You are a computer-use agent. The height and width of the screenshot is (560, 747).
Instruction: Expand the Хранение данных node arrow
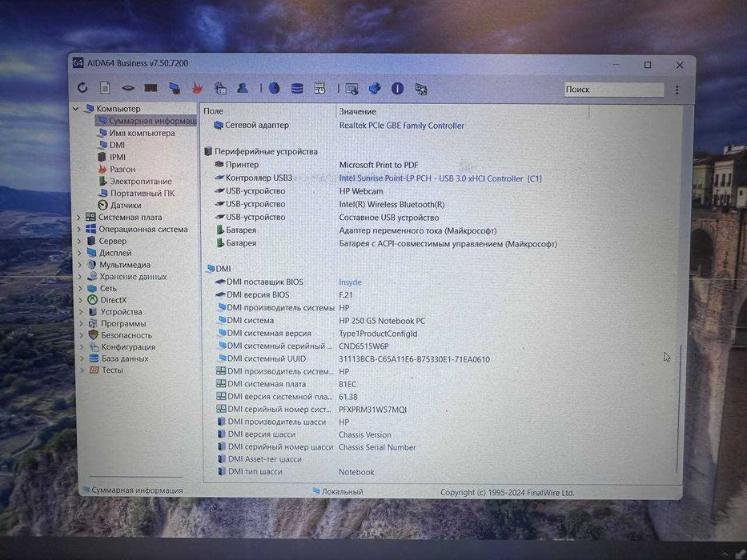point(80,277)
